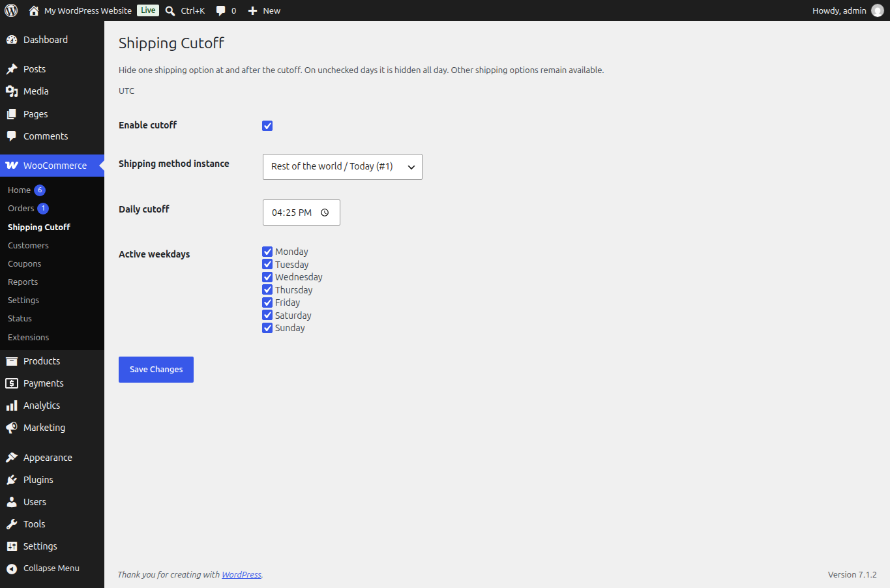Uncheck the Wednesday checkbox
The width and height of the screenshot is (890, 588).
pyautogui.click(x=267, y=277)
